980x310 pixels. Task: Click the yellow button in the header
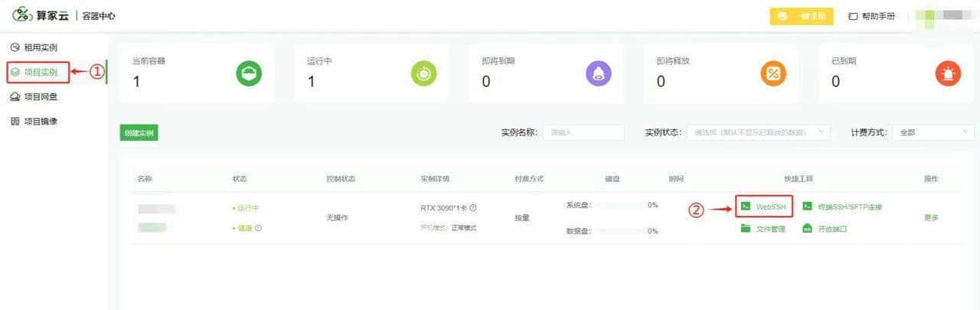pyautogui.click(x=801, y=16)
